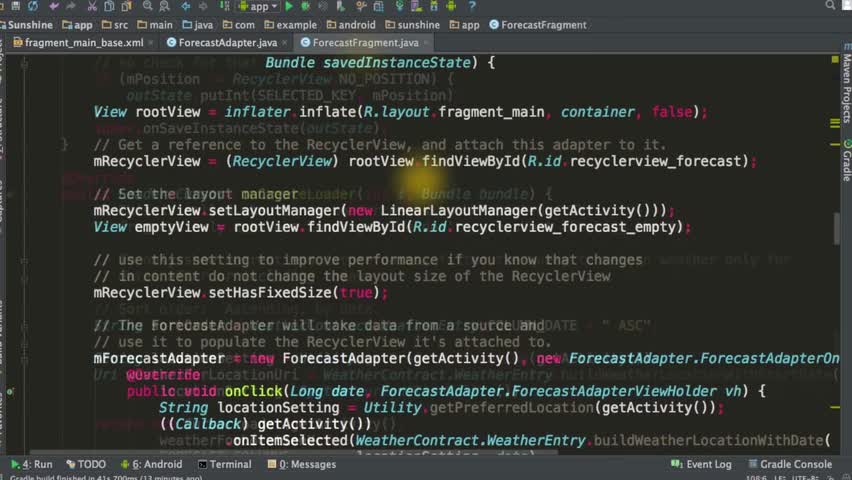Click the override gutter marker beside onClick
Screen dimensions: 852x480
tap(10, 391)
